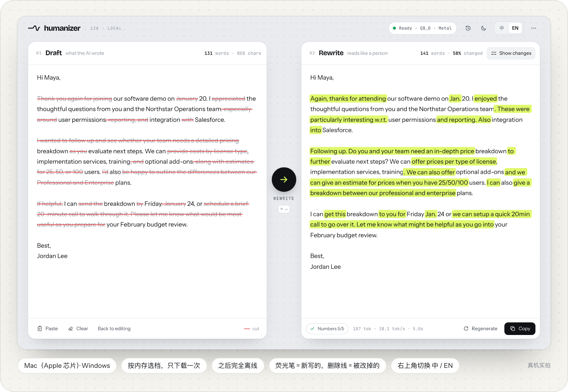Click Back to editing
This screenshot has height=392, width=568.
tap(114, 329)
